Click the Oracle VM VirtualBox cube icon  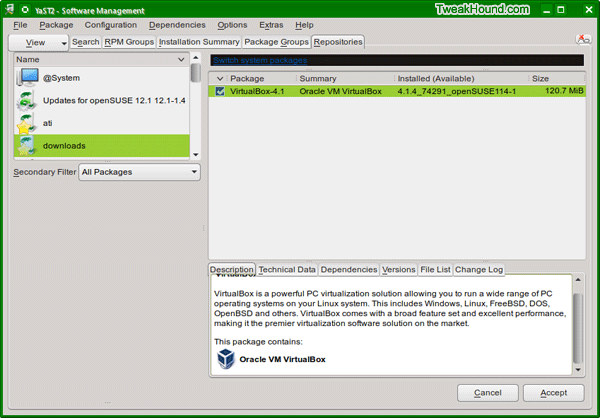point(226,359)
